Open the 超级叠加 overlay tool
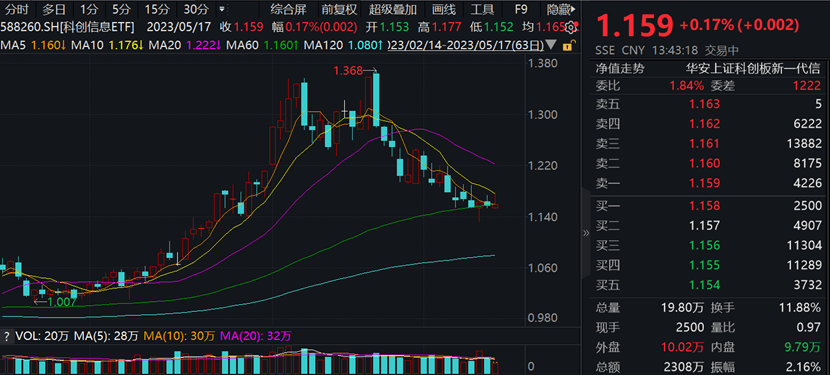 pos(393,9)
